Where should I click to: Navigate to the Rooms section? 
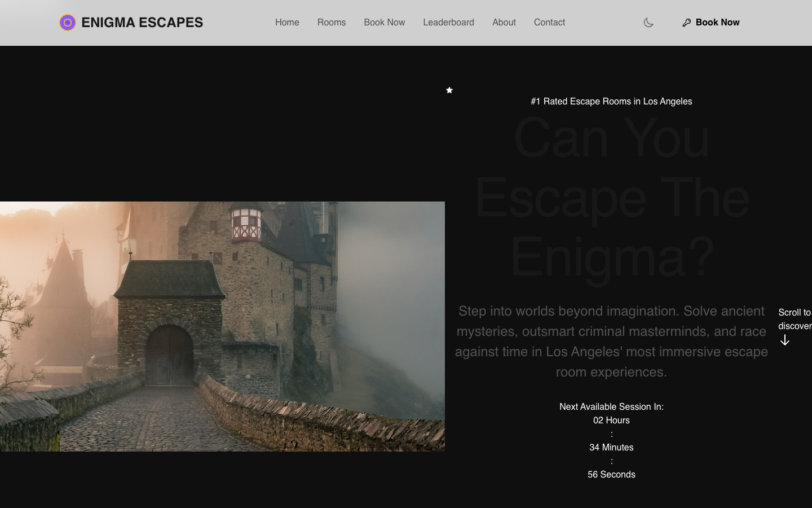click(x=332, y=23)
